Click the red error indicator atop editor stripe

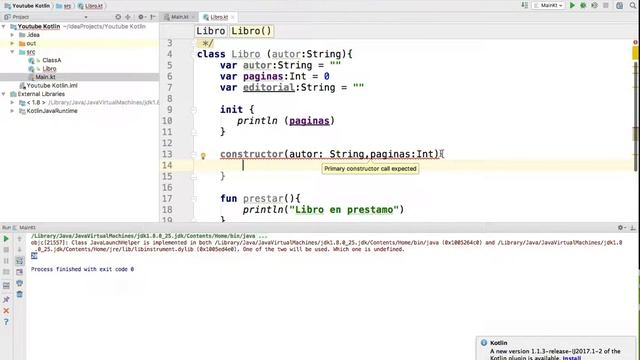coord(636,42)
